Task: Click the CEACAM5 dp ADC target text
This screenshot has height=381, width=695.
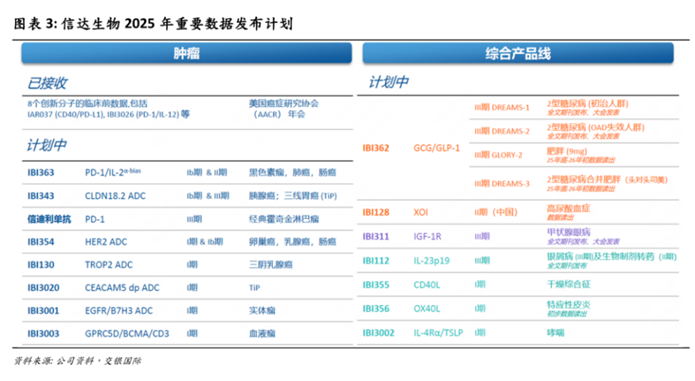Action: (122, 288)
